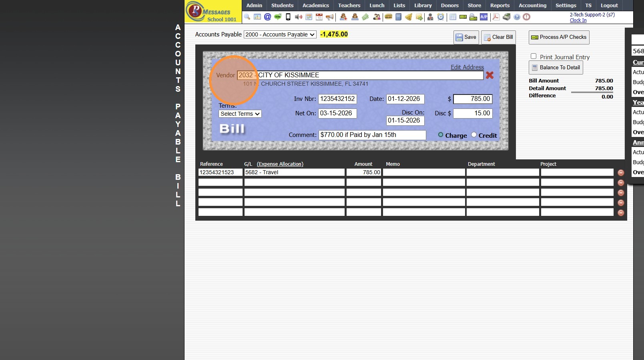The height and width of the screenshot is (360, 644).
Task: Click the Reference field 12354321523
Action: 221,172
